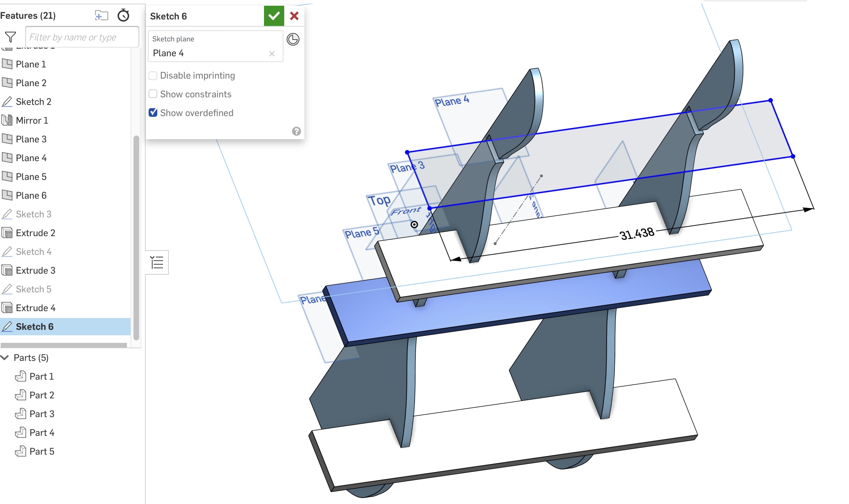849x504 pixels.
Task: Open the sketch dialog help icon
Action: point(296,131)
